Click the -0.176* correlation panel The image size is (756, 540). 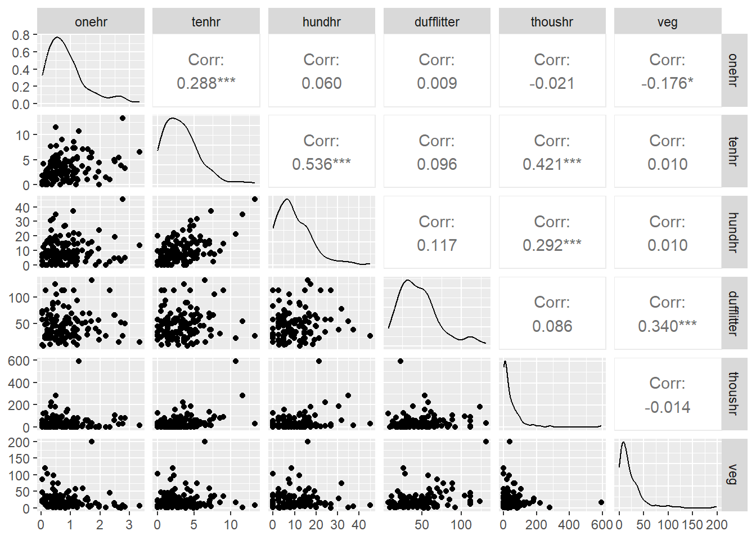pos(667,71)
